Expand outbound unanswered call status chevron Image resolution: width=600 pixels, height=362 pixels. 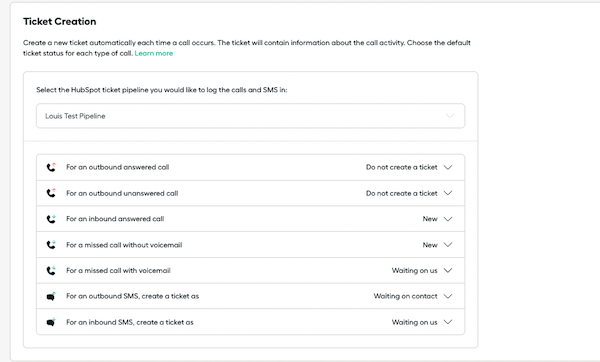click(x=448, y=193)
